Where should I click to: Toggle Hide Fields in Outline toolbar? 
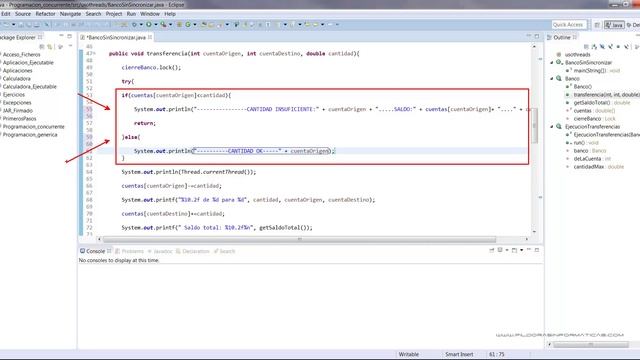click(x=602, y=47)
